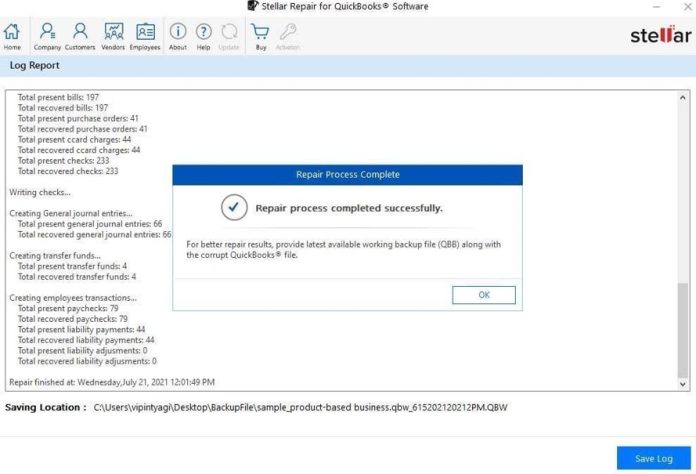Viewport: 696px width, 474px height.
Task: Click 'Creating transfer funds...' log line
Action: [55, 256]
